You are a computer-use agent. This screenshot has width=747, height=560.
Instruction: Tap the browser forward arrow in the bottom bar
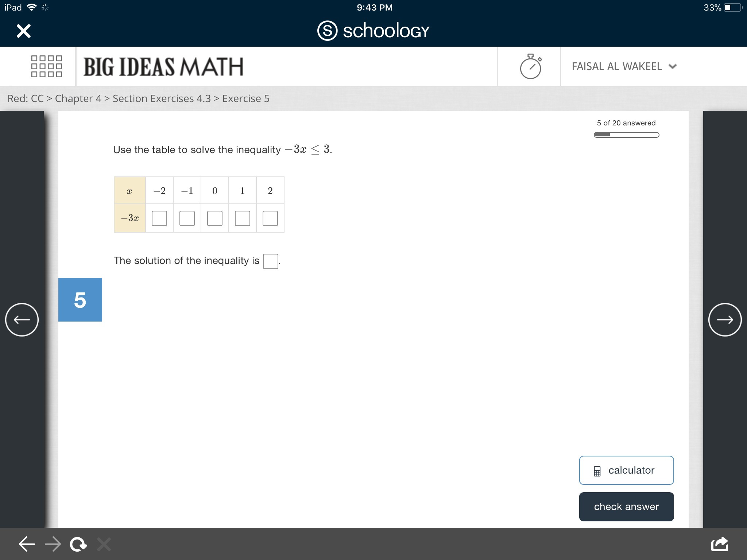coord(53,544)
